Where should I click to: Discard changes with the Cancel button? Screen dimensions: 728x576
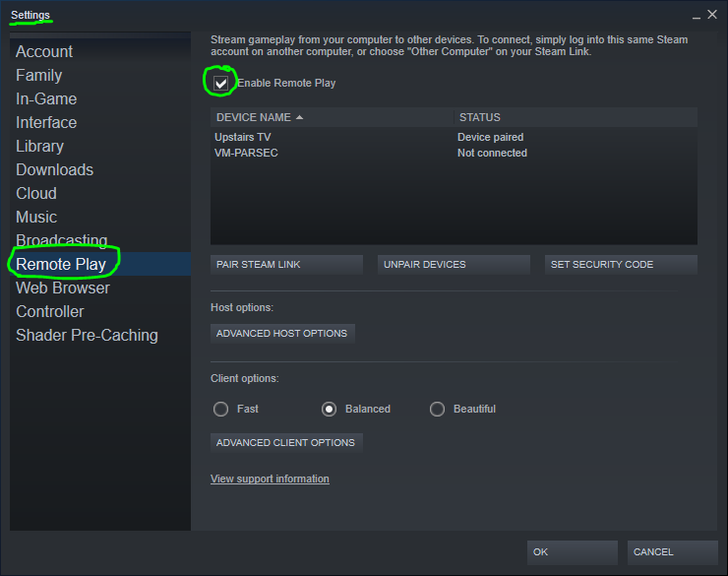point(672,552)
